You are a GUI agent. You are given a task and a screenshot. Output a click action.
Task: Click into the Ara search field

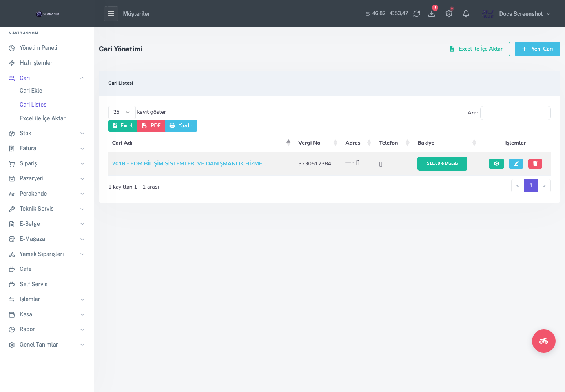click(x=516, y=113)
